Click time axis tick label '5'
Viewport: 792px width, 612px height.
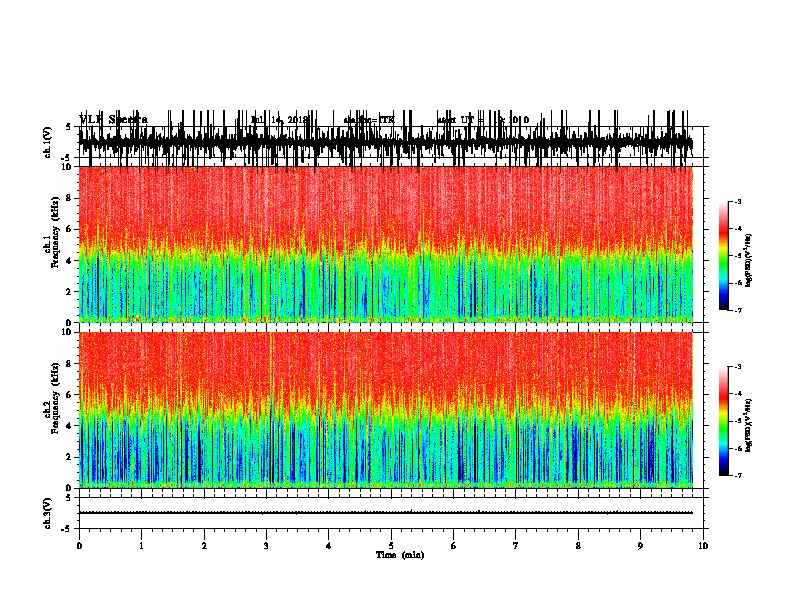[x=391, y=546]
